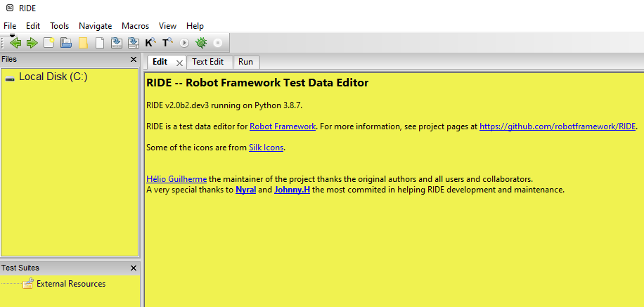
Task: Follow the Silk Icons link
Action: click(x=266, y=148)
